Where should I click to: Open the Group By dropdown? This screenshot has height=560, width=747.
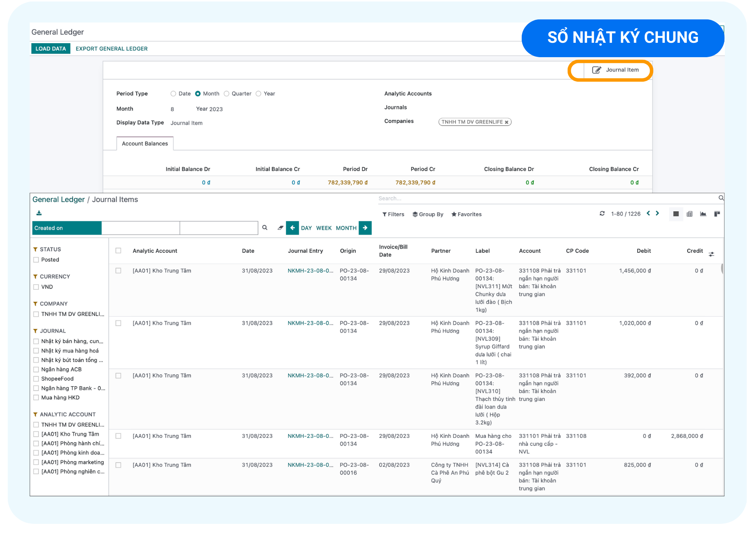(428, 214)
